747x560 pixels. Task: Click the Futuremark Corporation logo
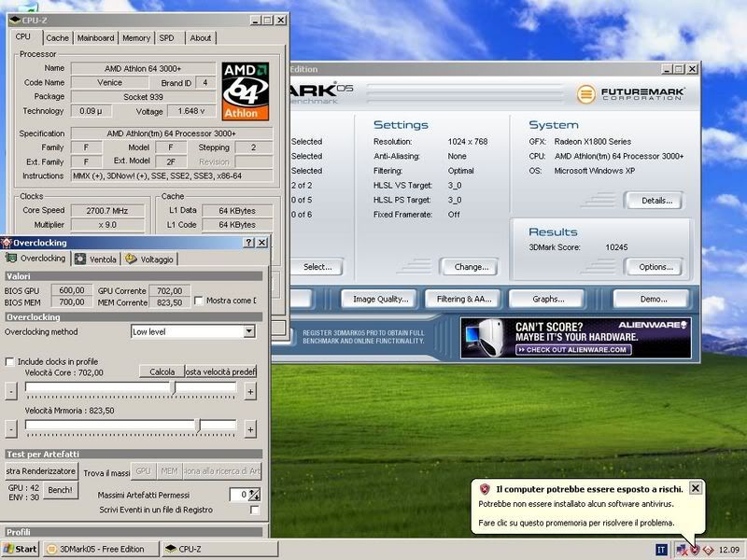(x=631, y=94)
